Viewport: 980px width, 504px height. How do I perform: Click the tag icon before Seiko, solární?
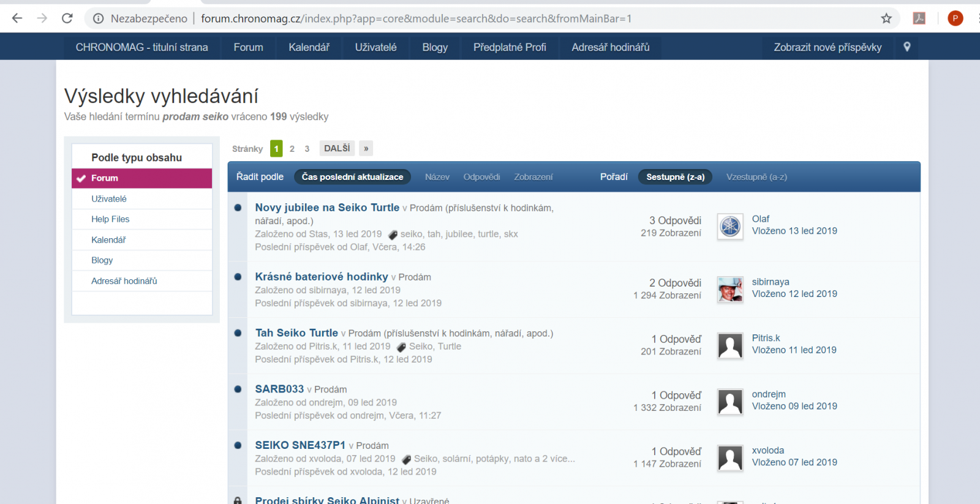pyautogui.click(x=406, y=459)
